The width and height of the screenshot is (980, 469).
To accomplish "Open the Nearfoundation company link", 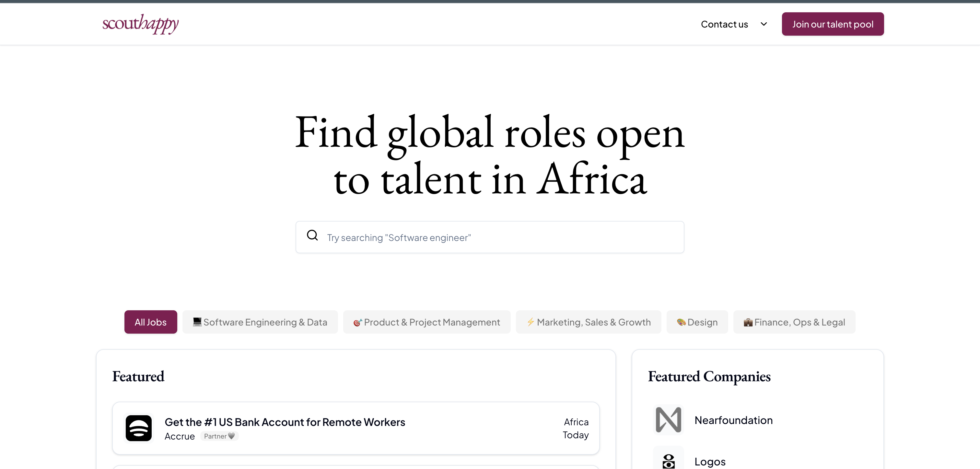I will 733,420.
